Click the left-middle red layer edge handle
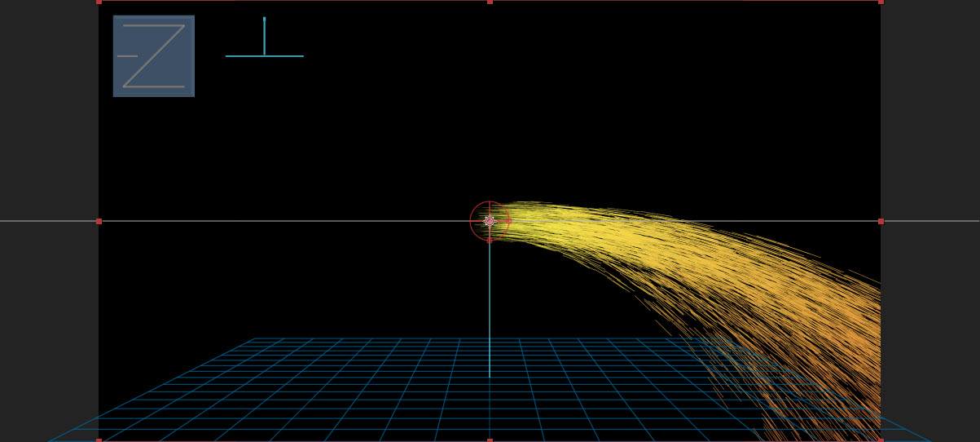The image size is (980, 442). coord(99,221)
